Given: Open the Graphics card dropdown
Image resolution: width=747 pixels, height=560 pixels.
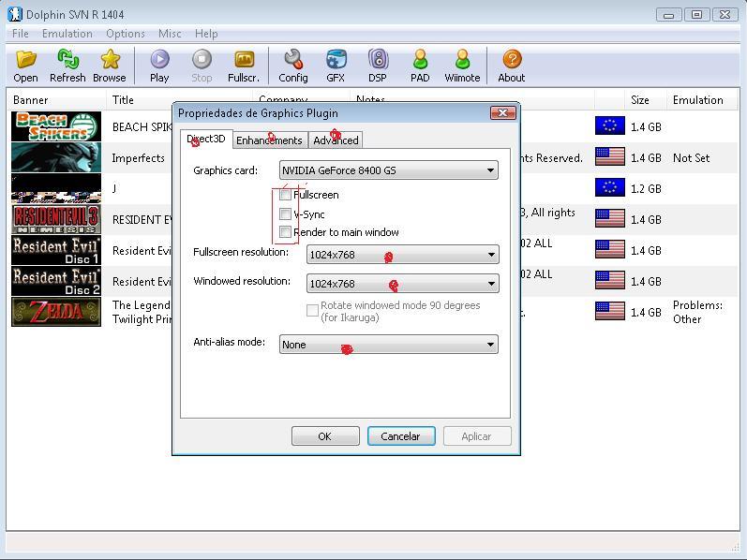Looking at the screenshot, I should [x=389, y=170].
